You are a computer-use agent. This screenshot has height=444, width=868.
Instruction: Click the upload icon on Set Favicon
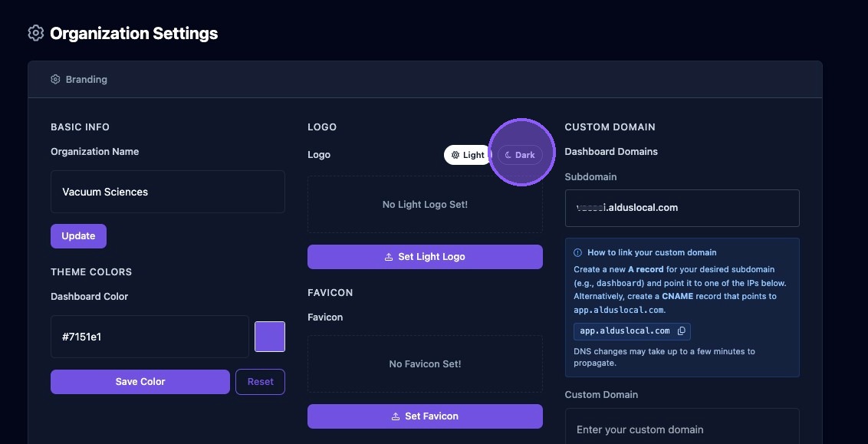(395, 416)
